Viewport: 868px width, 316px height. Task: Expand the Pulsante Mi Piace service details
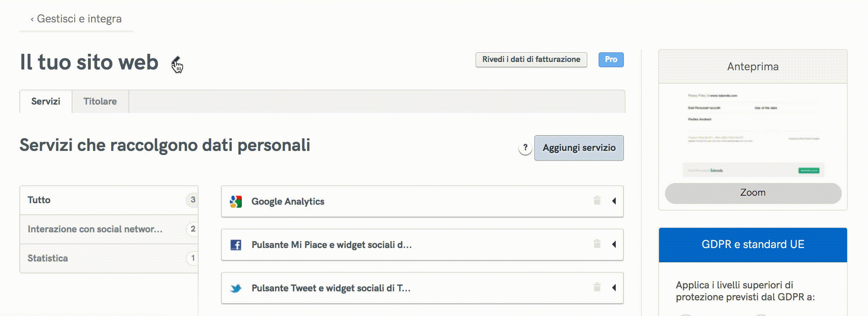coord(614,245)
